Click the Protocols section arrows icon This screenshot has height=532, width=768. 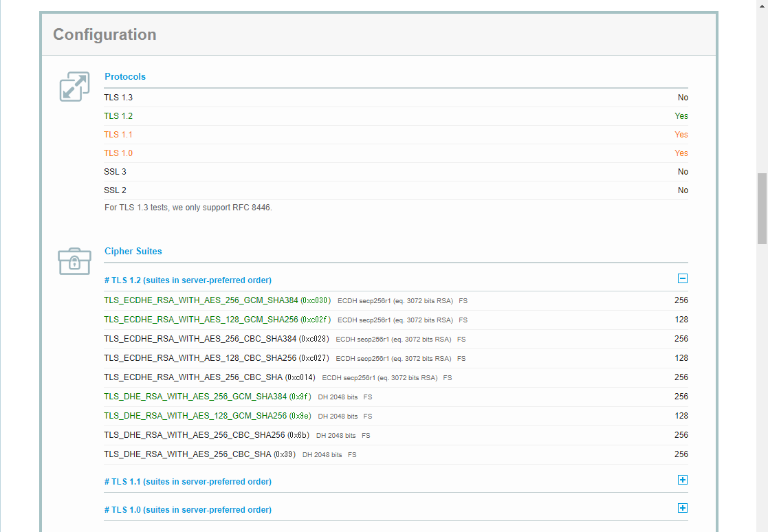point(74,87)
